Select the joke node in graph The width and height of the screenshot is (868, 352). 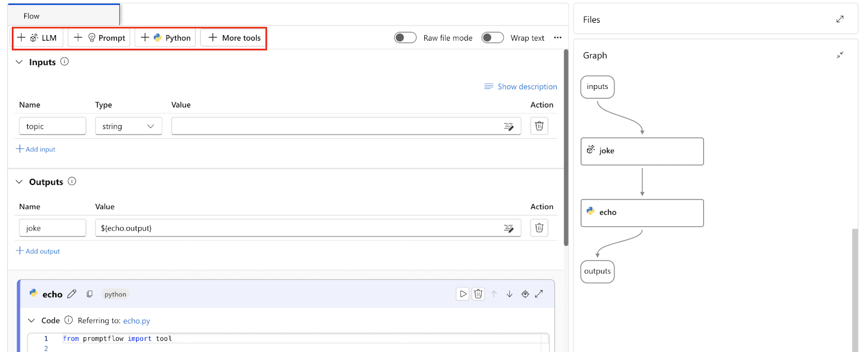coord(642,151)
